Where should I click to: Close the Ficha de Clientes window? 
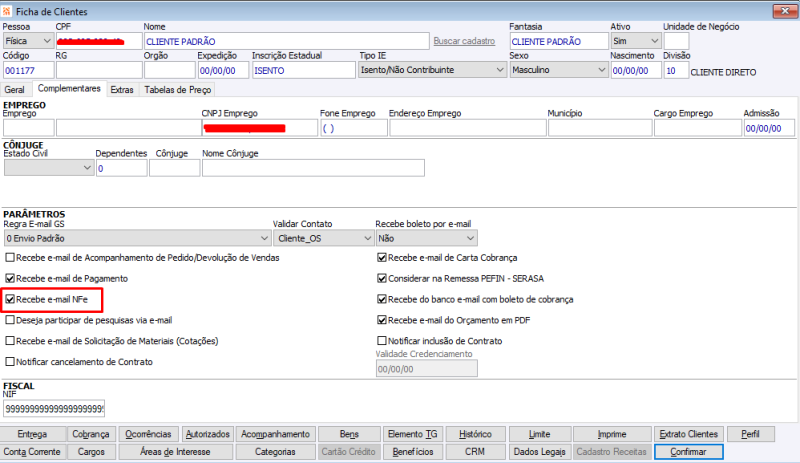[785, 11]
